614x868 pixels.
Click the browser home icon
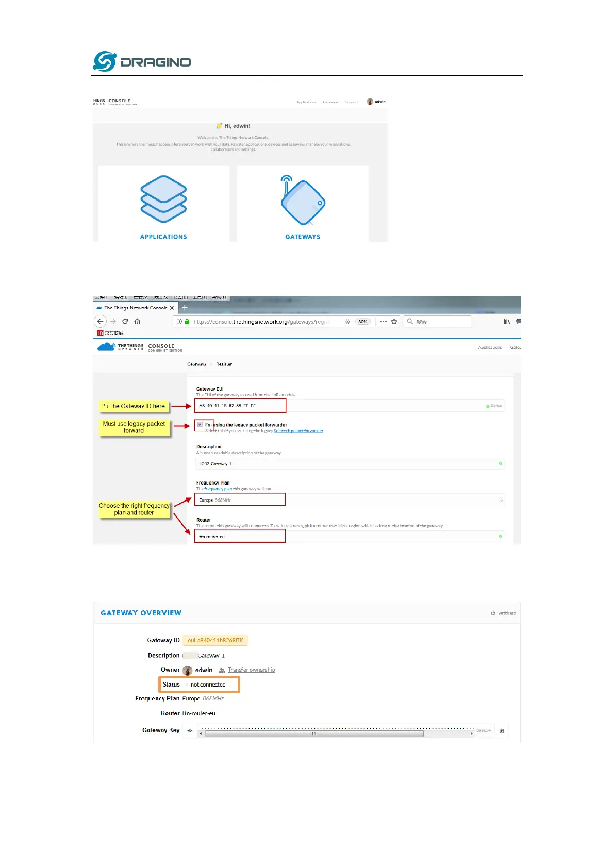pos(137,321)
